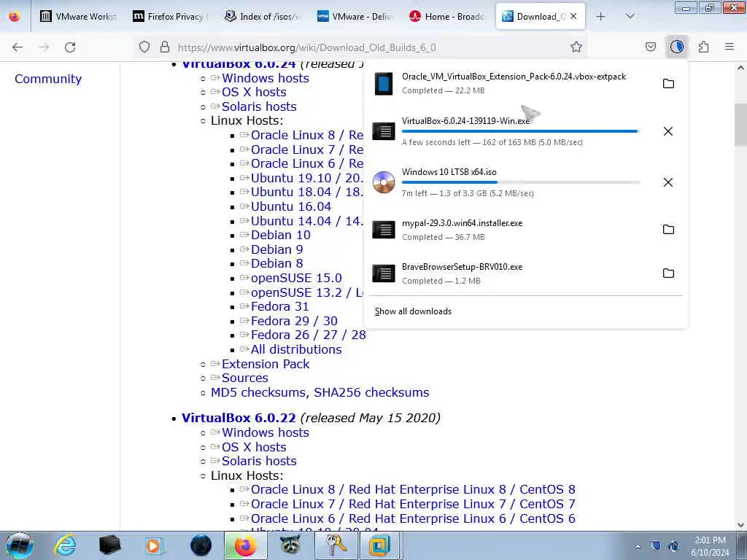Close the Download_Old_Builds tab

(x=573, y=16)
